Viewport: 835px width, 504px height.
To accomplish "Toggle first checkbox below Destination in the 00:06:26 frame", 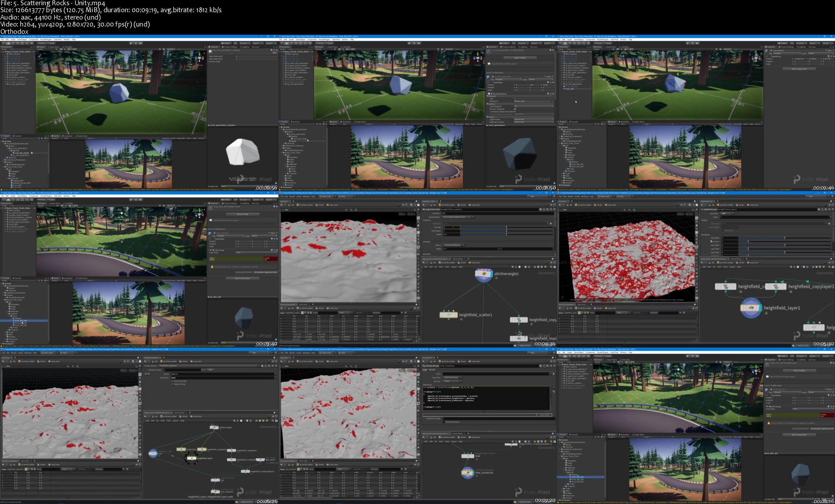I will (172, 381).
